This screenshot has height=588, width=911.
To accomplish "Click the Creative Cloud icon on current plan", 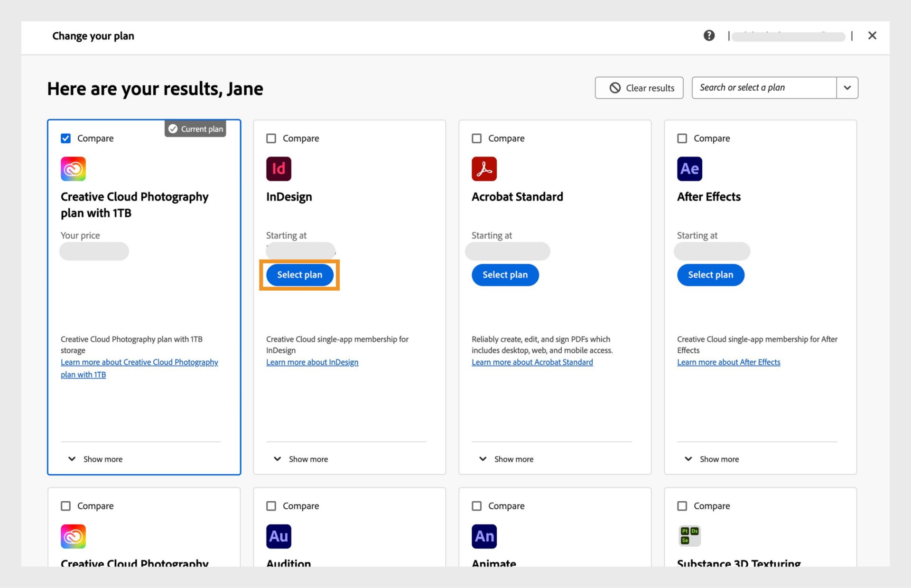I will click(x=73, y=169).
